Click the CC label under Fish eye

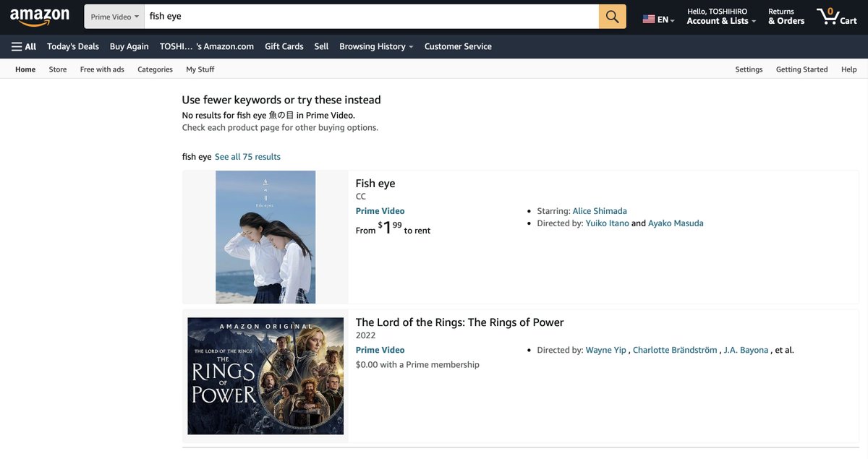point(361,197)
